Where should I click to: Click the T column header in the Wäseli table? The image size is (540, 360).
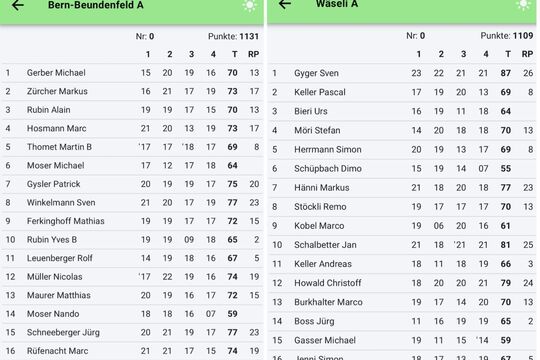[508, 54]
